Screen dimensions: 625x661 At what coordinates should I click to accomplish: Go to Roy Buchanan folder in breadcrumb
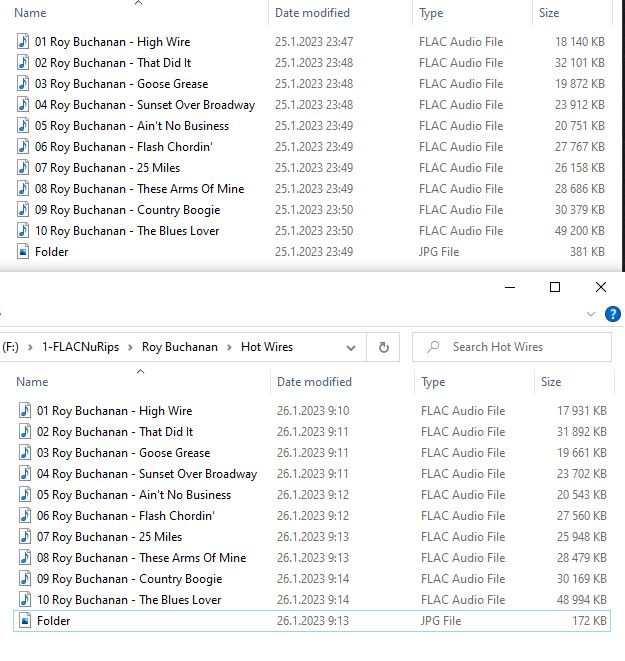178,347
